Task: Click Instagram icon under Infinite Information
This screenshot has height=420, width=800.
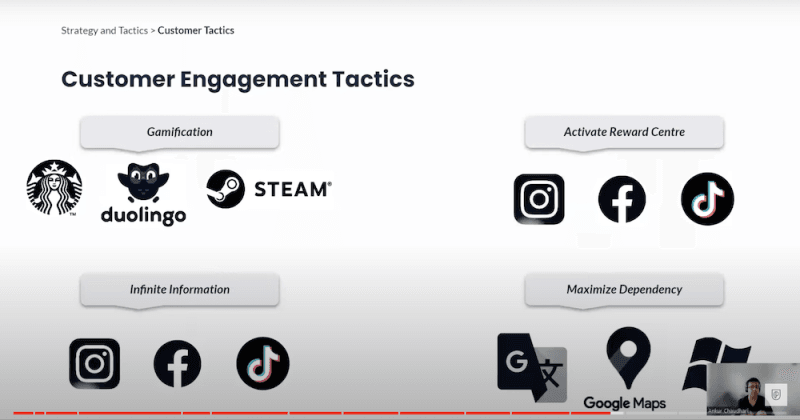Action: click(x=94, y=363)
